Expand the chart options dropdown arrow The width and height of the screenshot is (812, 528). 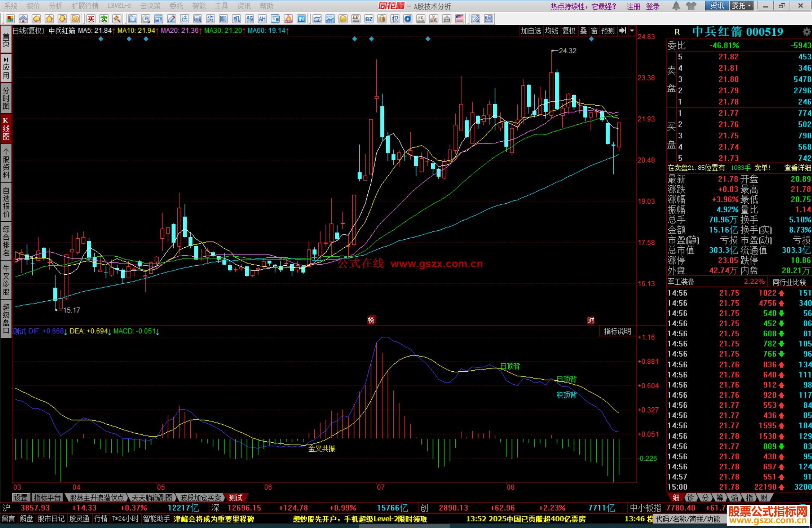coord(632,31)
